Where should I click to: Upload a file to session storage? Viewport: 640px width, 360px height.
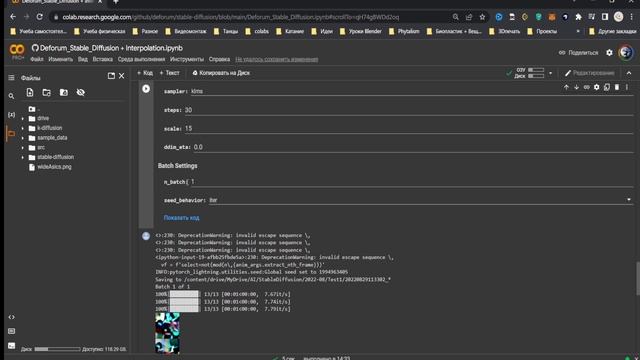point(30,93)
